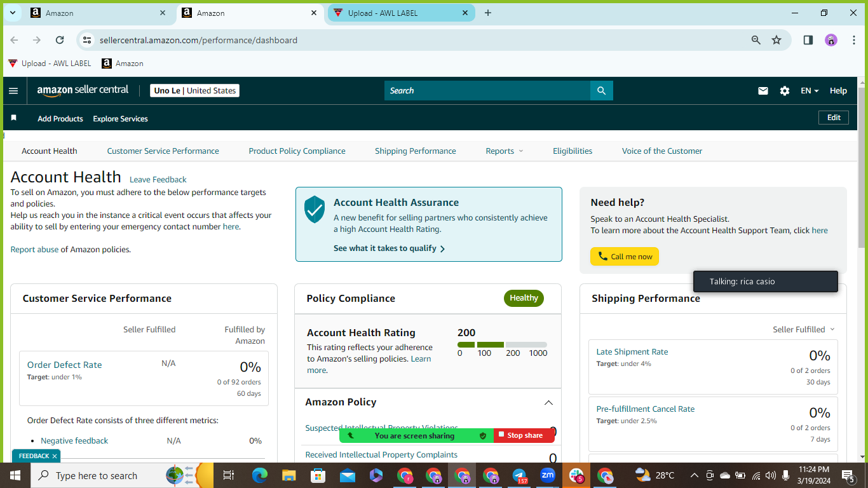Open Microsoft Store from the taskbar
The height and width of the screenshot is (488, 868).
(318, 475)
